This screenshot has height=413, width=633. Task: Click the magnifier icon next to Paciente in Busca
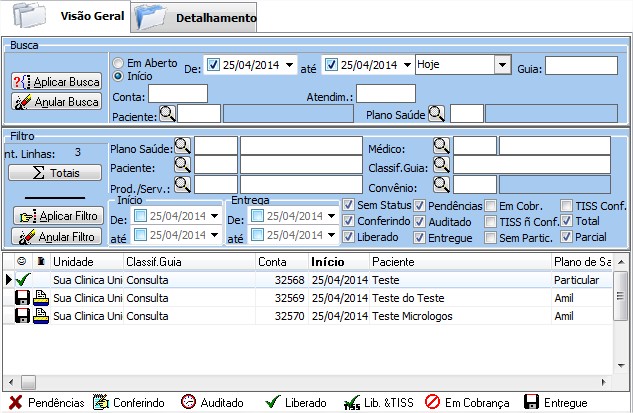coord(167,113)
